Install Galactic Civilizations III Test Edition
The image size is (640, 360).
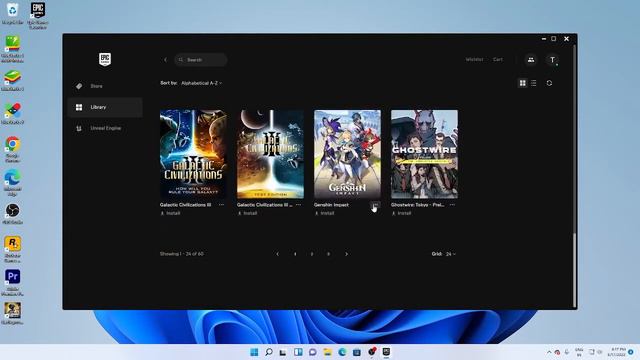(247, 213)
